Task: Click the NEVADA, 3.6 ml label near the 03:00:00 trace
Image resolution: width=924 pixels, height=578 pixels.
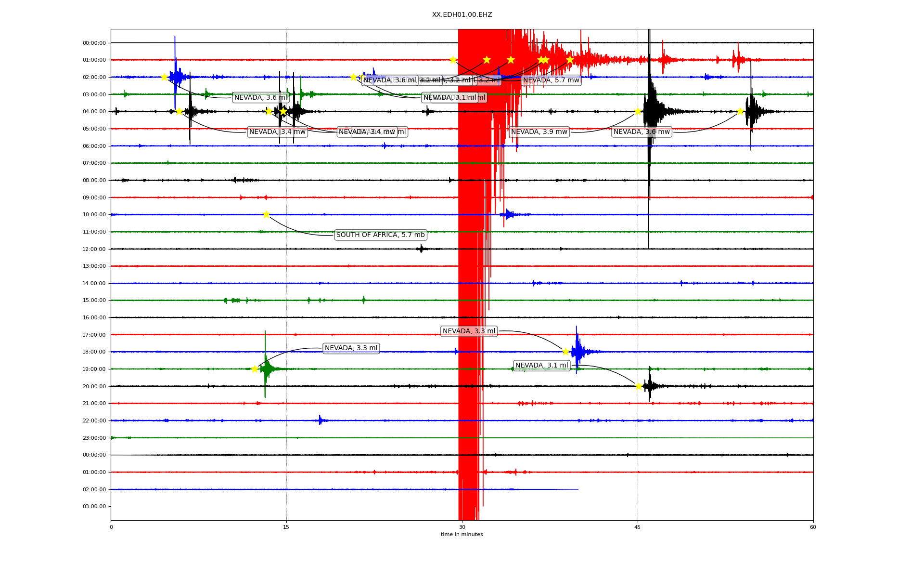Action: click(260, 98)
